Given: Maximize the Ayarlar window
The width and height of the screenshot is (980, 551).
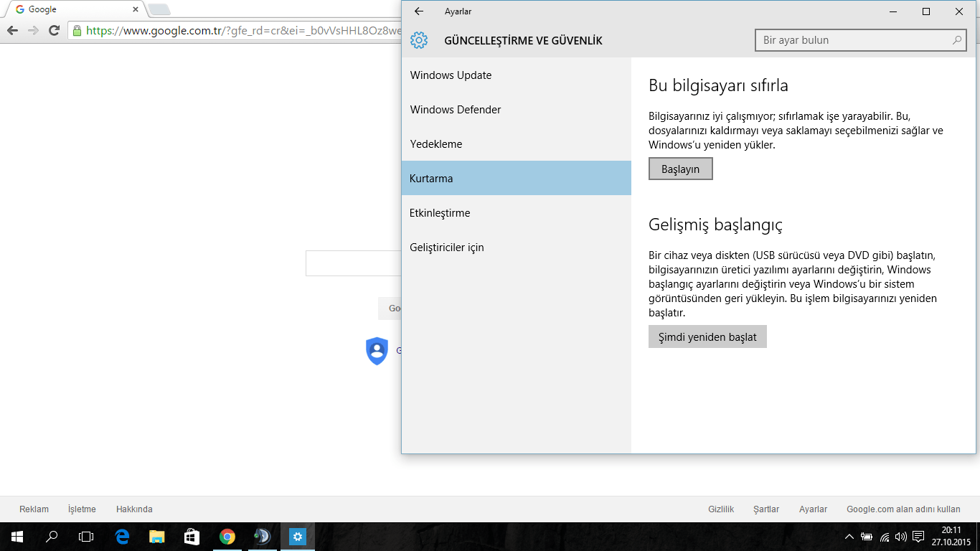Looking at the screenshot, I should coord(926,11).
